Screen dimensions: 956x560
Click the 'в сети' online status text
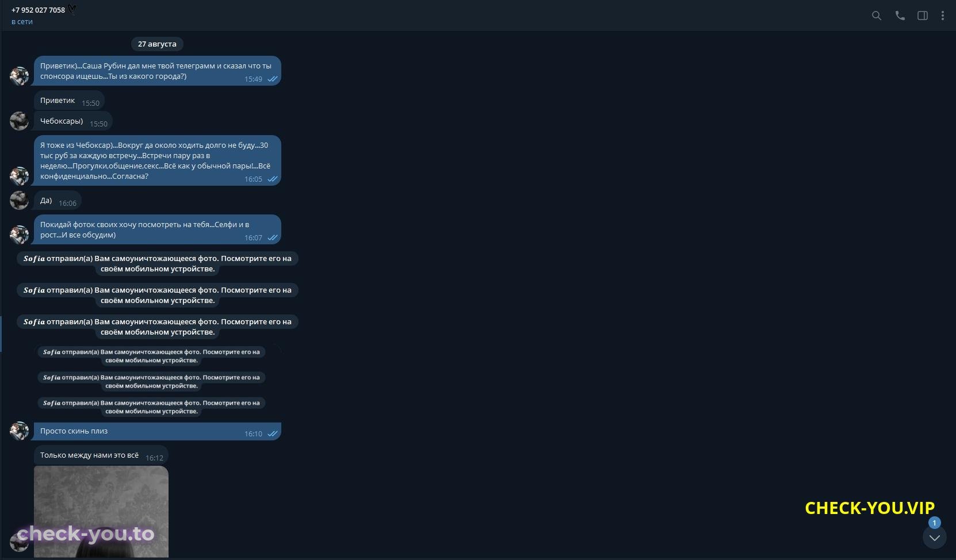[x=22, y=22]
